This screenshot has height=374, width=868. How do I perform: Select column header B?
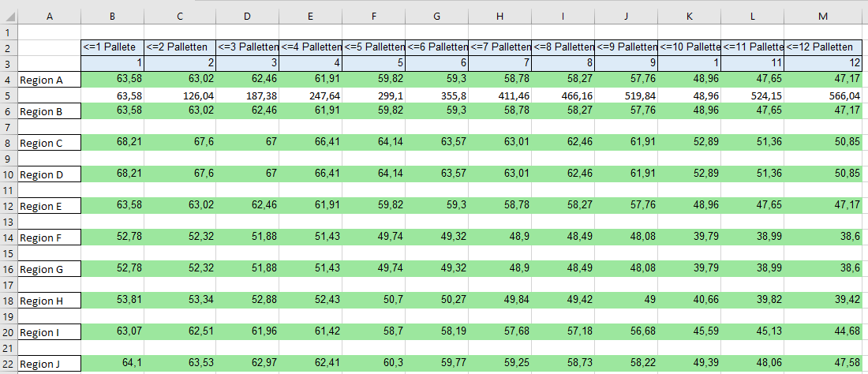(x=112, y=17)
